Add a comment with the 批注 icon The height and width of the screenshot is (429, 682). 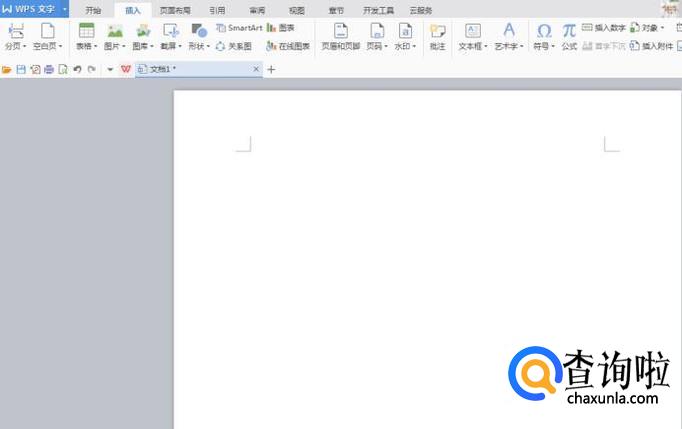point(437,31)
